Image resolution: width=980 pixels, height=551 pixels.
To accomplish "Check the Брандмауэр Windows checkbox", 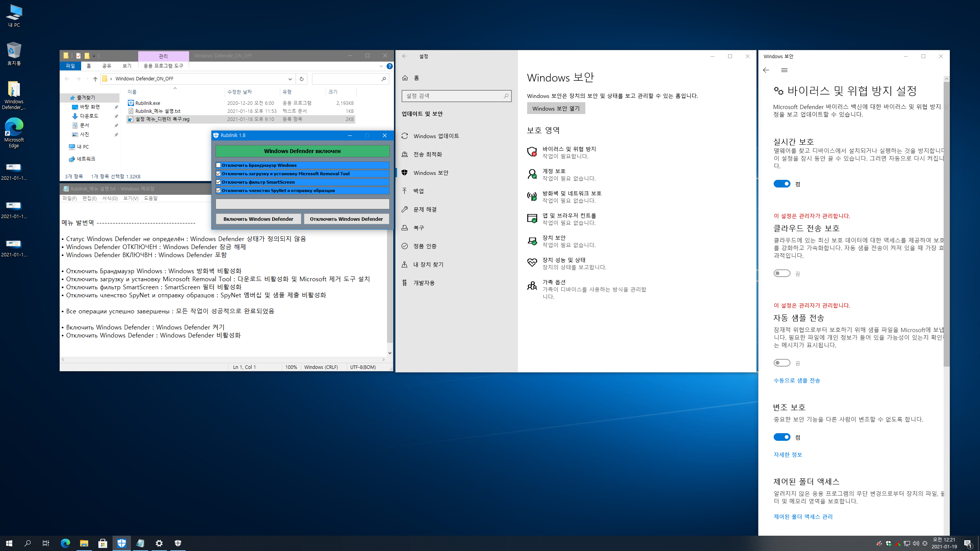I will coord(219,165).
